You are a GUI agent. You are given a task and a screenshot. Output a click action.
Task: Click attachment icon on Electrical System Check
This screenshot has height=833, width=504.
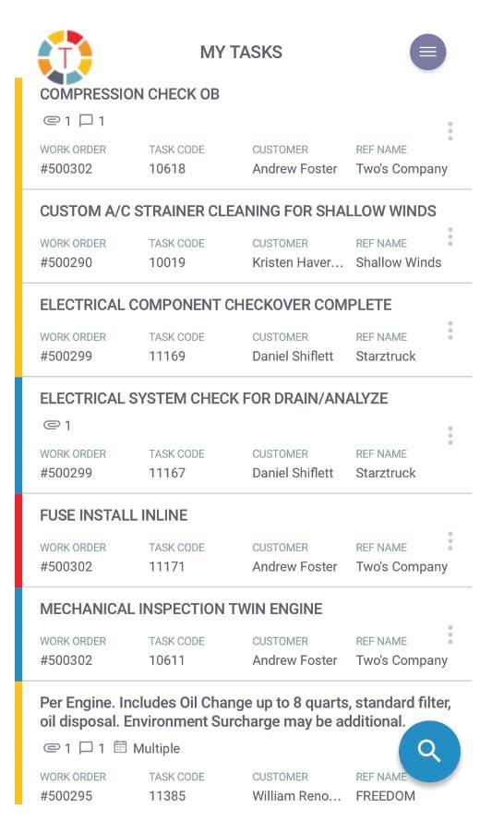pyautogui.click(x=52, y=425)
